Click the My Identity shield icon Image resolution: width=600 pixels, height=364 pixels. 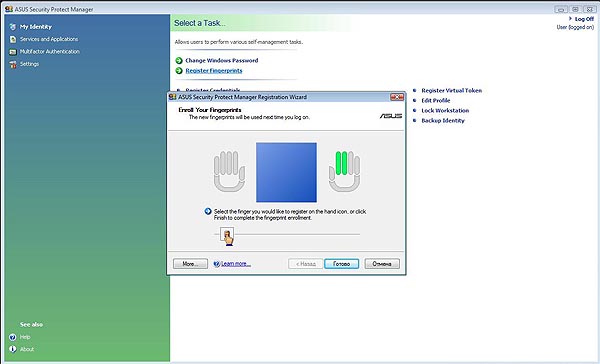coord(13,27)
